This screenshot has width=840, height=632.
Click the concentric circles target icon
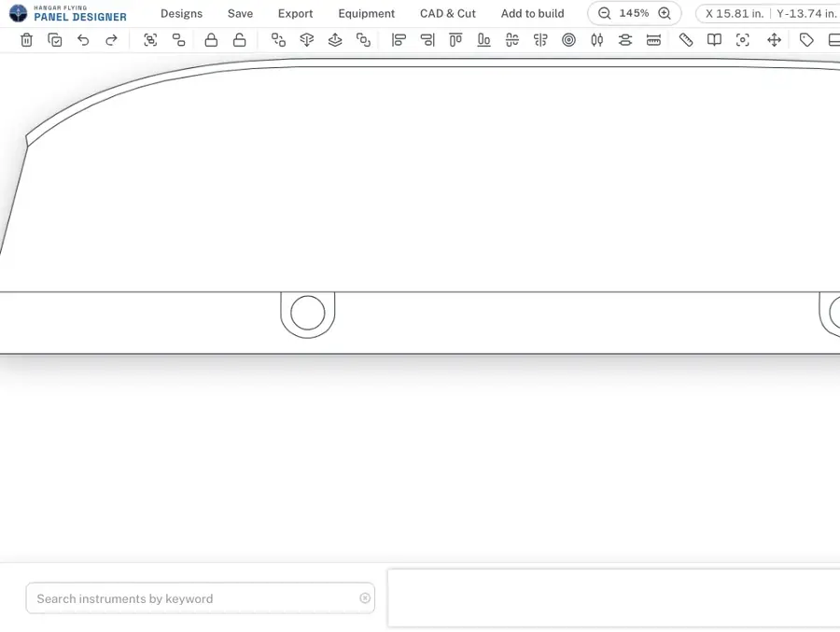(569, 40)
